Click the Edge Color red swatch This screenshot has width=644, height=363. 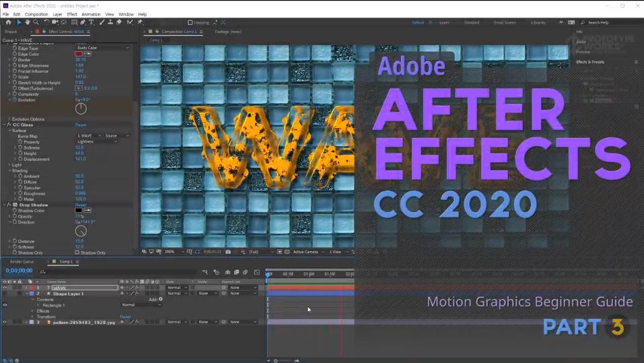coord(79,54)
